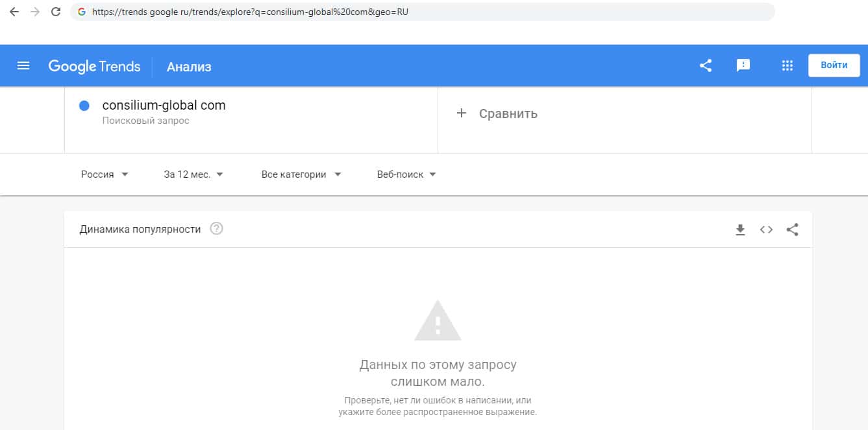Open the Google apps grid
The image size is (868, 430).
pos(787,66)
